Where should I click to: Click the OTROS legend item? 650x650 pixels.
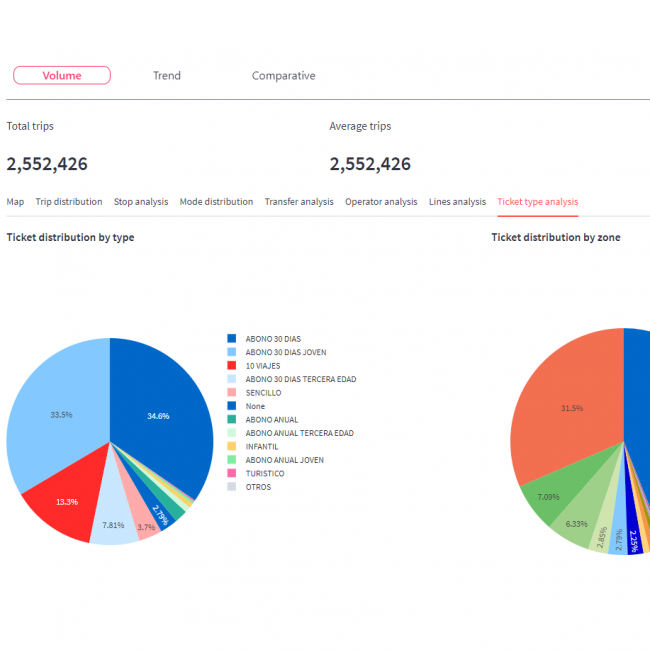pyautogui.click(x=257, y=487)
